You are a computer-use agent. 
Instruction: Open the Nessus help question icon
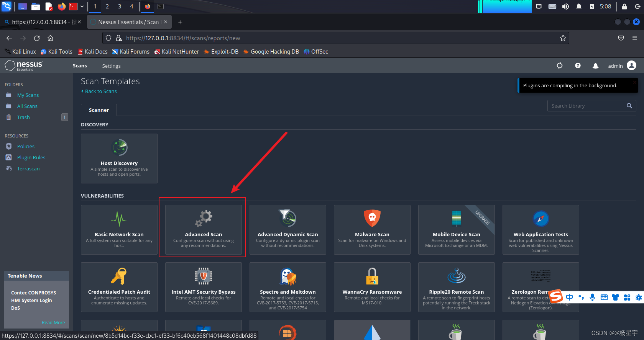pos(578,65)
